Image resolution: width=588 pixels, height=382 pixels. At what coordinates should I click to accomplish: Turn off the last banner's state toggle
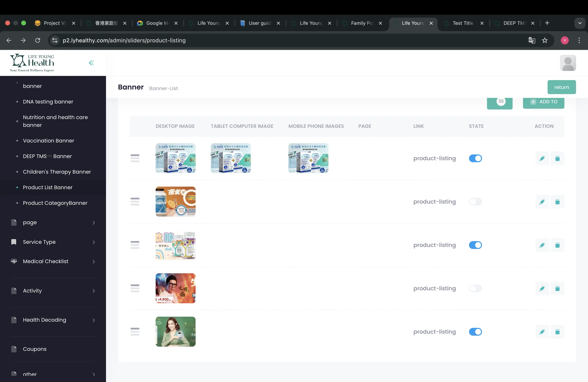[475, 332]
